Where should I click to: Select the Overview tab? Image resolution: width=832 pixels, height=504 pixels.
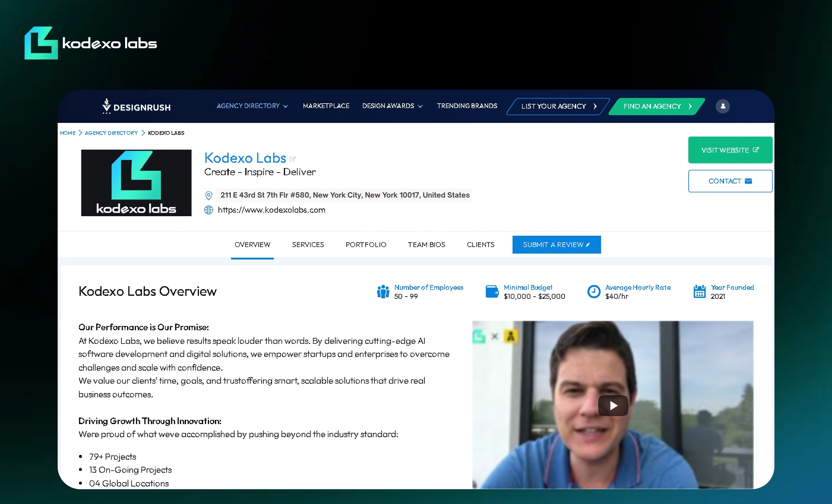252,245
